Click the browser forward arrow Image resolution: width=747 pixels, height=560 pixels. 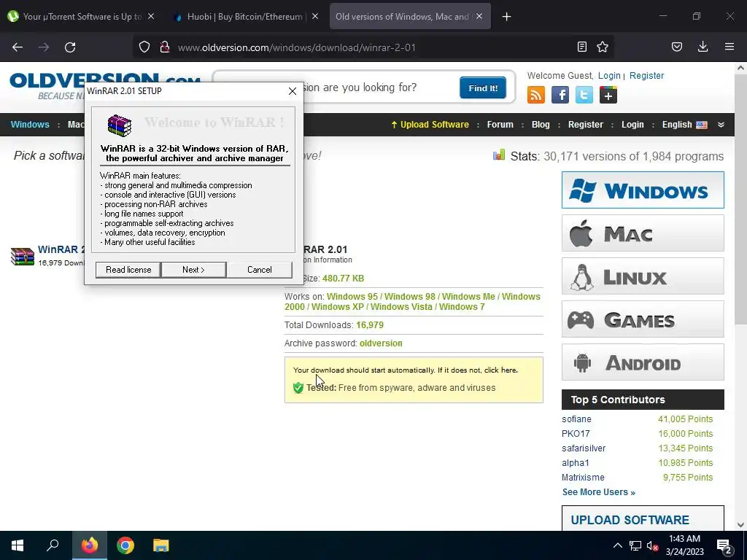pos(44,47)
